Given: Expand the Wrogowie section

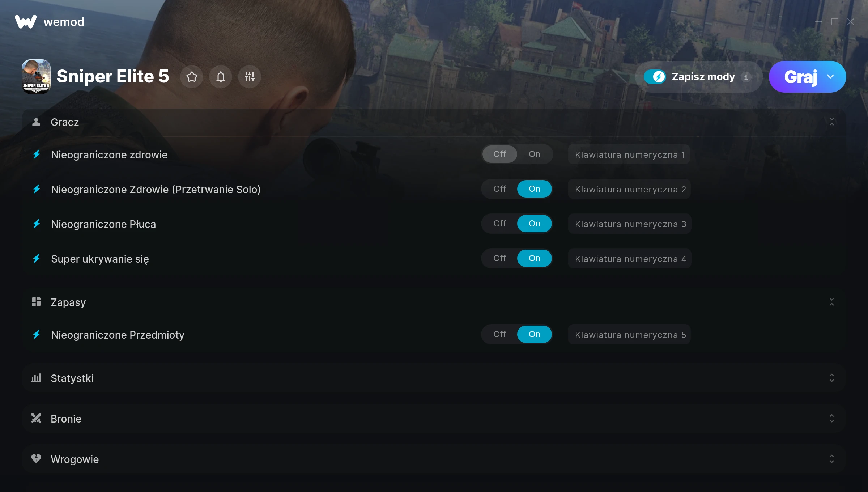Looking at the screenshot, I should [434, 459].
